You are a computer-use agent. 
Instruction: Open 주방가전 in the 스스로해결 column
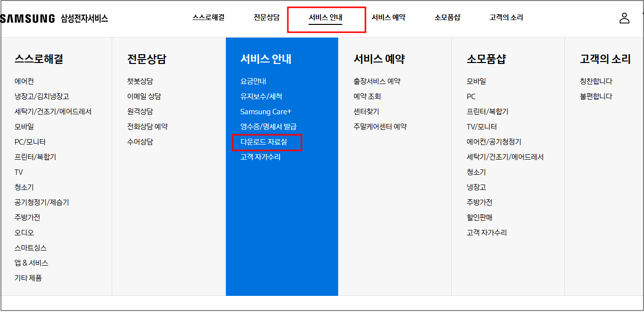(27, 218)
